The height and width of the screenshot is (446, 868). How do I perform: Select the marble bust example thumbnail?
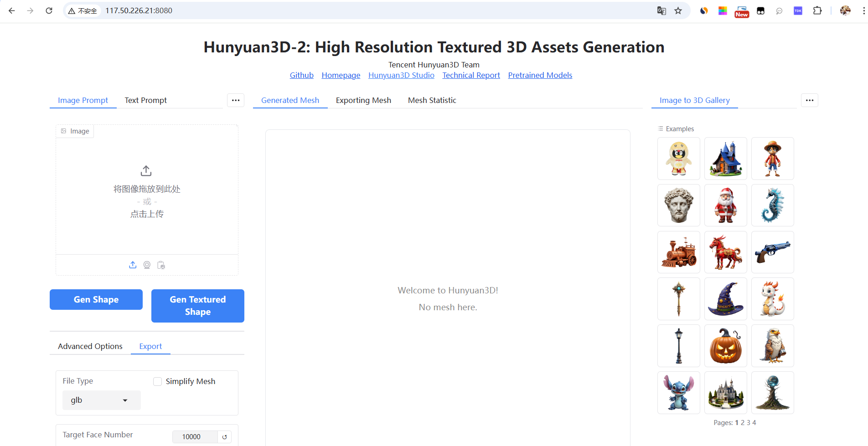point(679,205)
